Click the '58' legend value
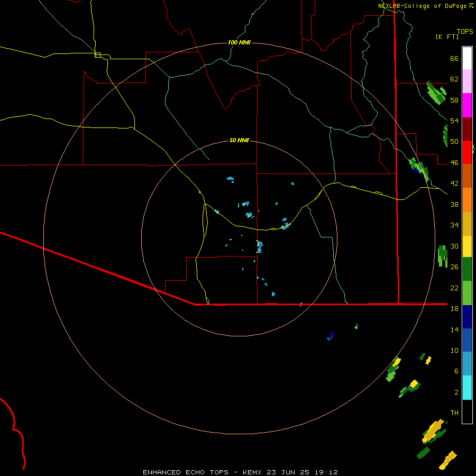This screenshot has height=476, width=476. (454, 100)
